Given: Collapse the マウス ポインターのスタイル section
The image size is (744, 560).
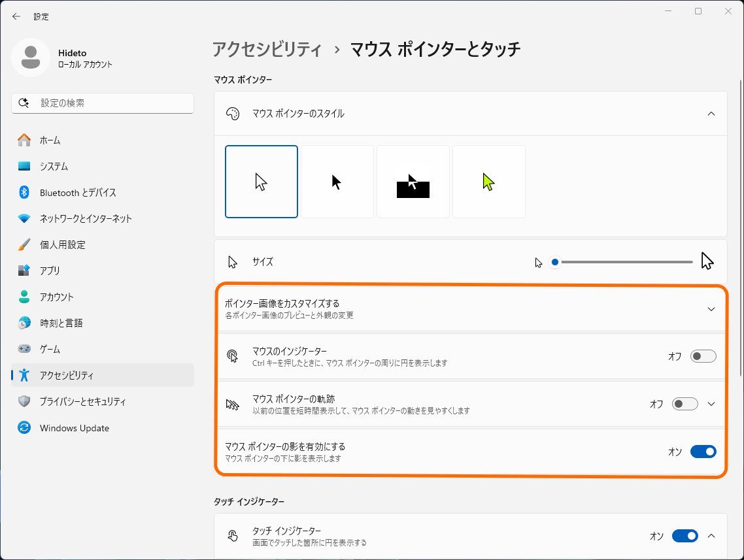Looking at the screenshot, I should [x=711, y=113].
